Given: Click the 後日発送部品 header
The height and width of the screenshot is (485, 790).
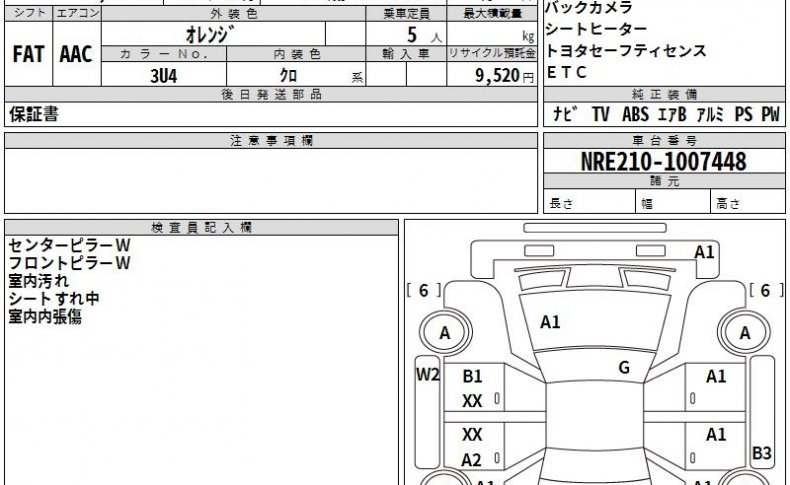Looking at the screenshot, I should [x=271, y=94].
